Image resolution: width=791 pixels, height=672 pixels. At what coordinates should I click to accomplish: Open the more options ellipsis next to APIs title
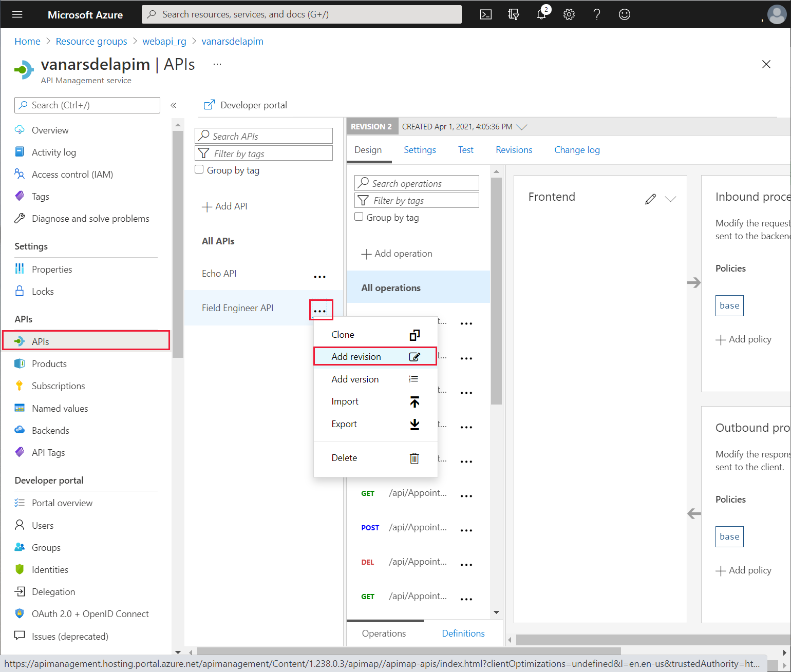click(217, 64)
